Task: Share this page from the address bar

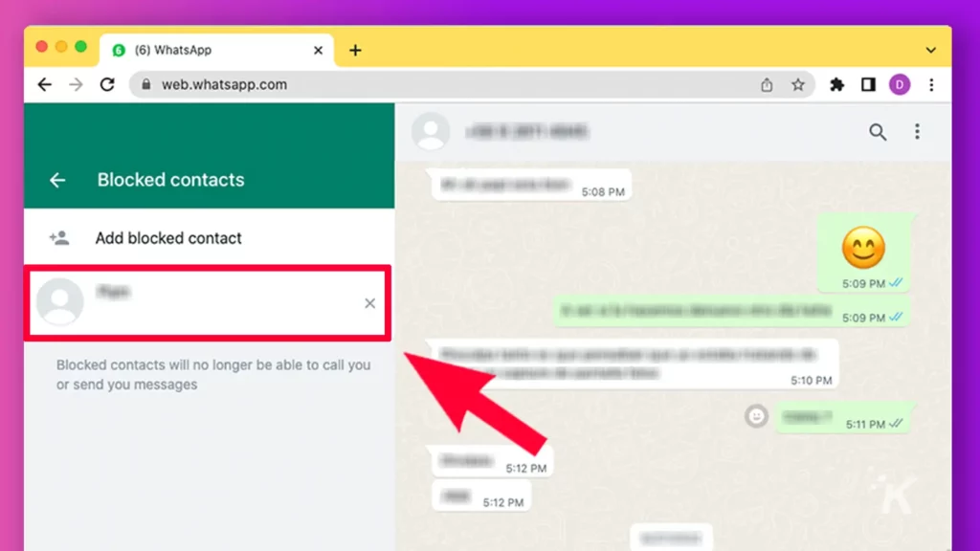Action: tap(767, 84)
